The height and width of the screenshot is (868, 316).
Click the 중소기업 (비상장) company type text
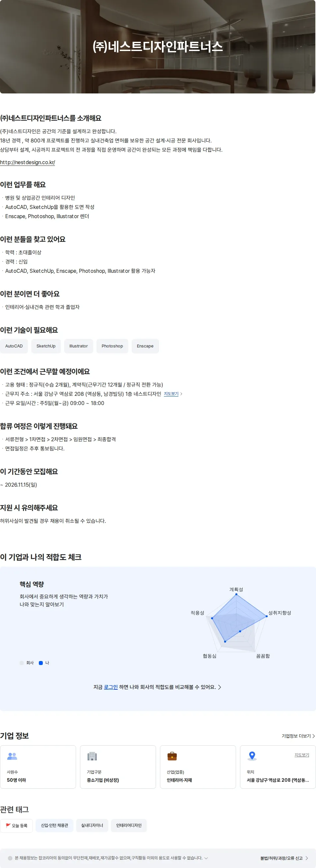pyautogui.click(x=103, y=780)
